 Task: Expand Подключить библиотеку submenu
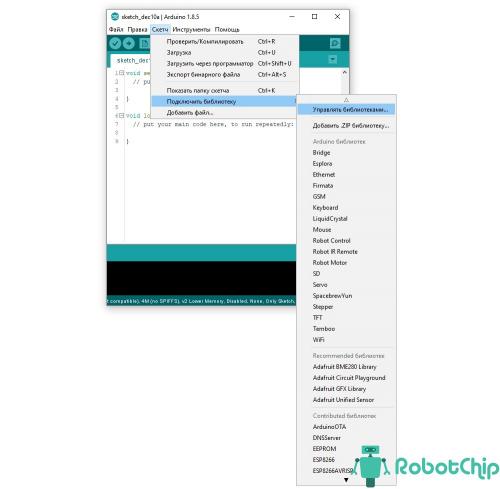pos(225,101)
